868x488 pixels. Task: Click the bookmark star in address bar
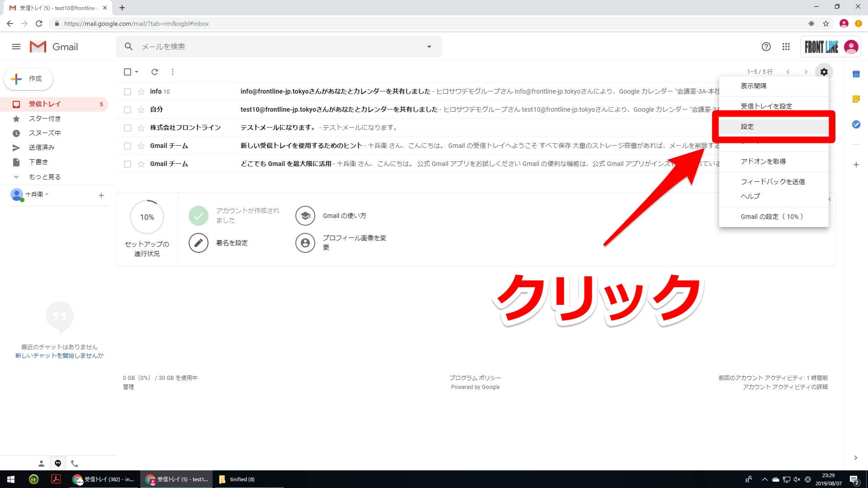[825, 24]
